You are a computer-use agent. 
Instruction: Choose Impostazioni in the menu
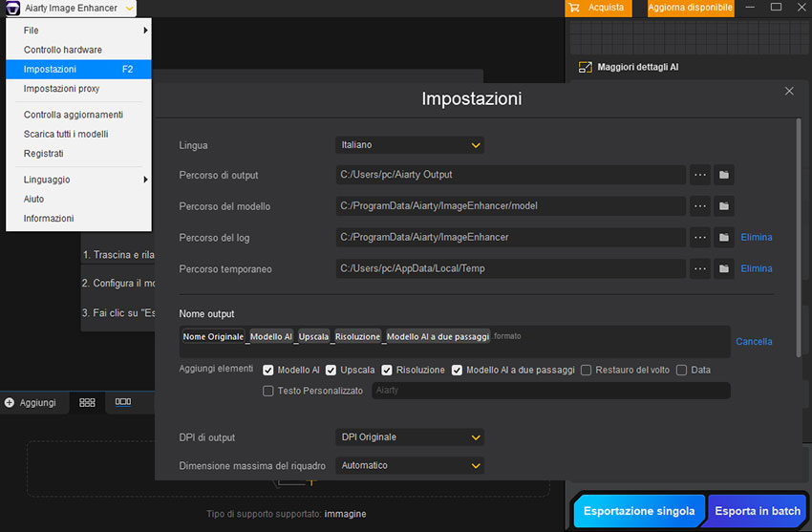(x=78, y=70)
